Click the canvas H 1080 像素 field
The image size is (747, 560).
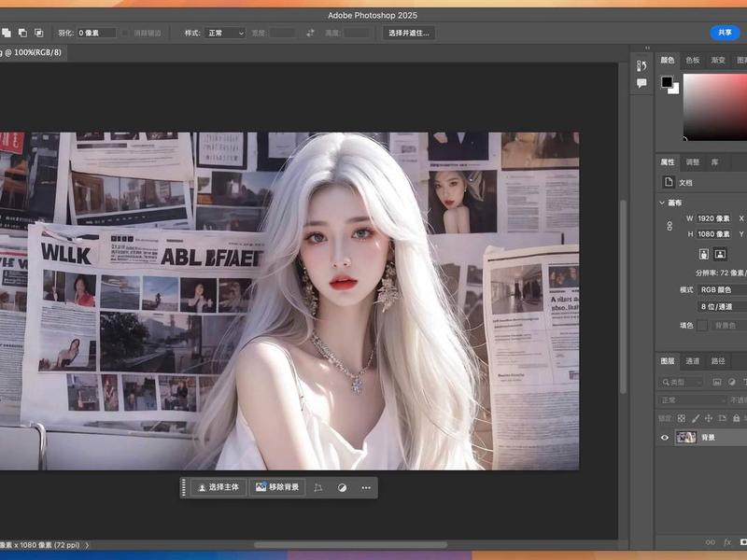(713, 234)
